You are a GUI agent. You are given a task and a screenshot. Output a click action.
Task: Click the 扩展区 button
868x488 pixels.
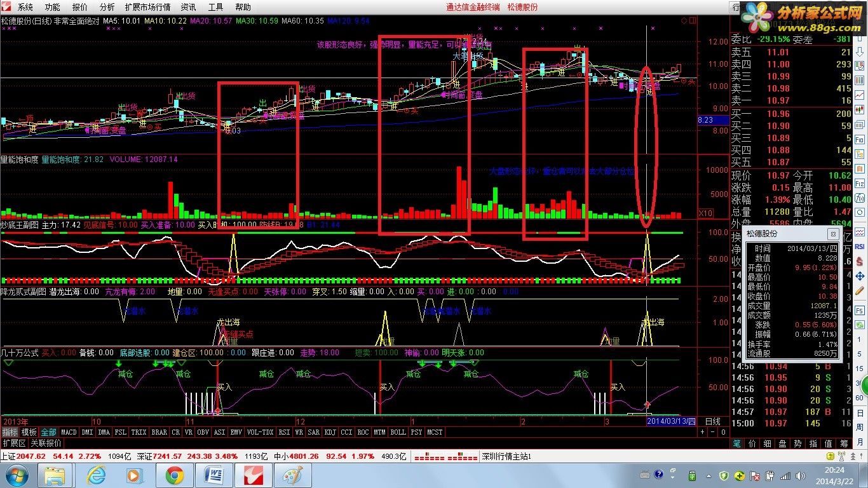14,443
